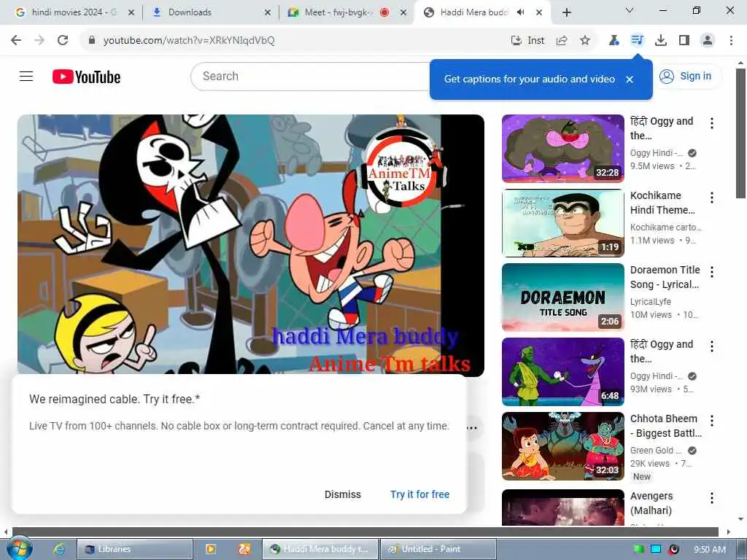Click the page vertical scrollbar thumb

[740, 133]
